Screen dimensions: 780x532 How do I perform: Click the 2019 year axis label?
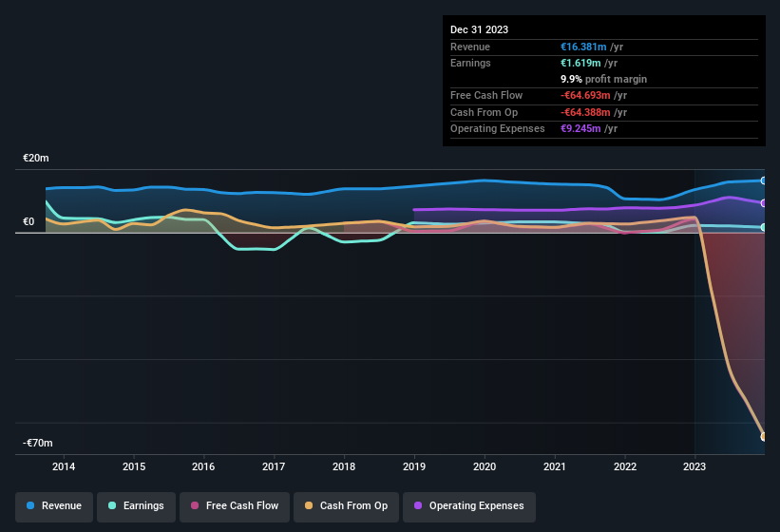[414, 466]
